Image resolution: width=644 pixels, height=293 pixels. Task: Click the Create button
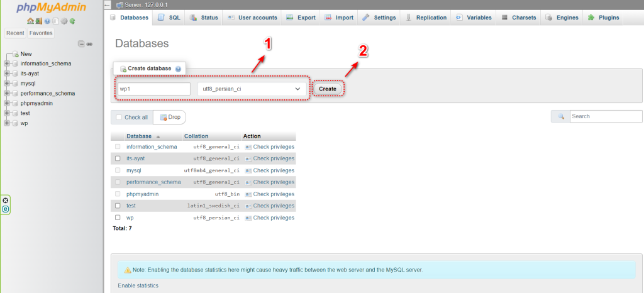pyautogui.click(x=328, y=89)
